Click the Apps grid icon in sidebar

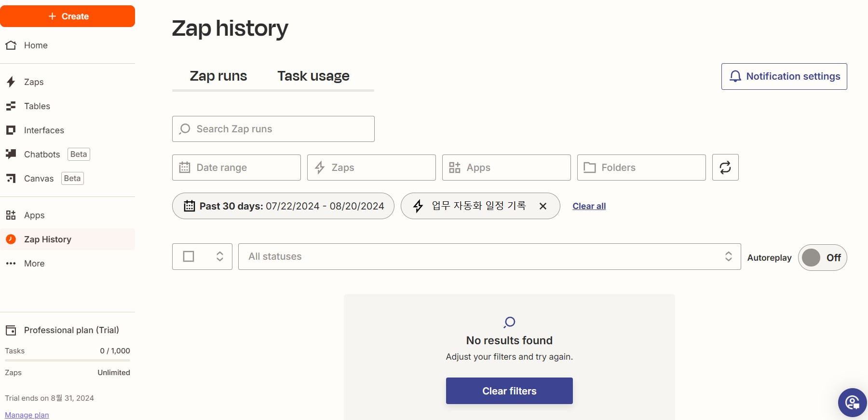coord(11,215)
